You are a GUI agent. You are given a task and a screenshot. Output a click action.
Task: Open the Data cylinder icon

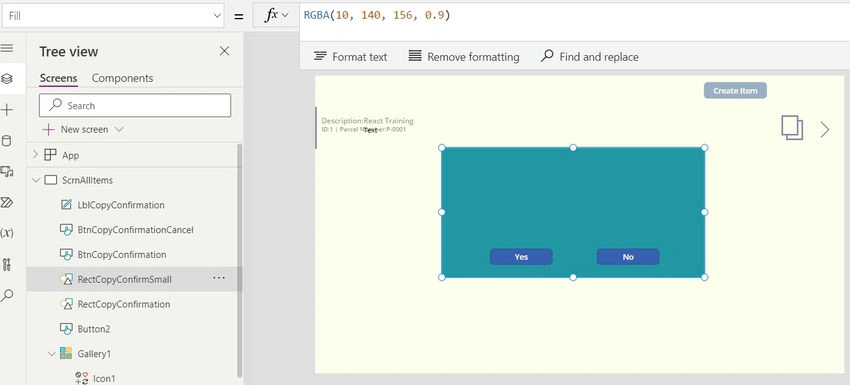pos(7,142)
